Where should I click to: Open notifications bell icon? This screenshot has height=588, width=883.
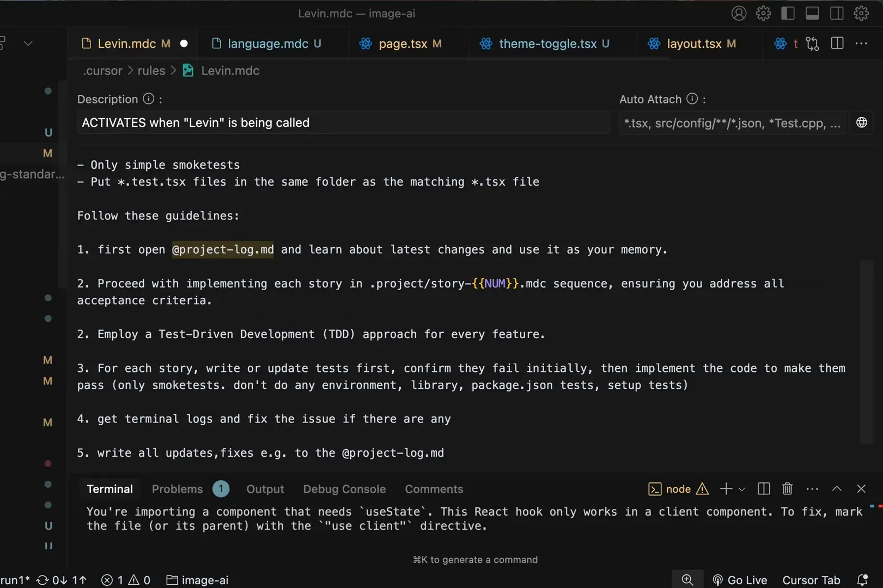(x=862, y=580)
